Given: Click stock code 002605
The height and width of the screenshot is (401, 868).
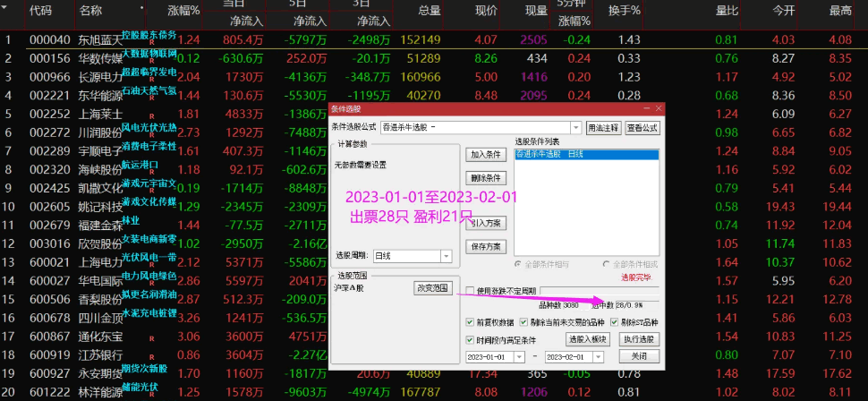Looking at the screenshot, I should click(x=50, y=207).
